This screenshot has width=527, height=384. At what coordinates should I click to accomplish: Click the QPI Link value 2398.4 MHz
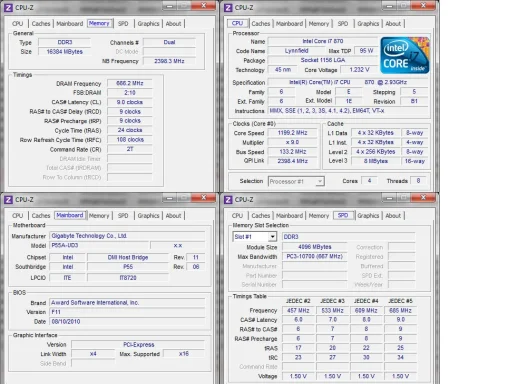(x=293, y=161)
